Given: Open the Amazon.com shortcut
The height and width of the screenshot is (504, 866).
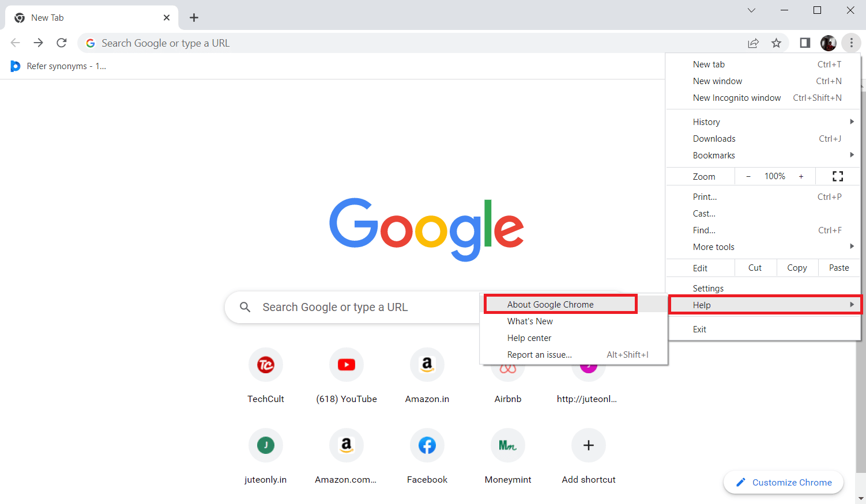Looking at the screenshot, I should (x=347, y=456).
